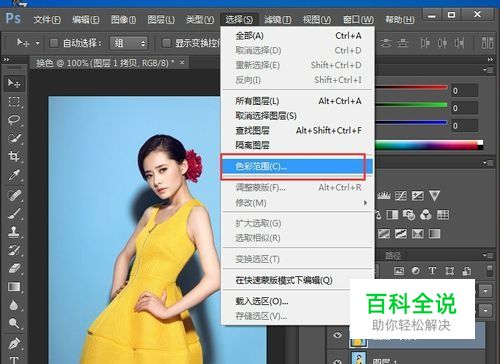Select the Dodge tool
Image resolution: width=500 pixels, height=364 pixels.
click(x=14, y=323)
